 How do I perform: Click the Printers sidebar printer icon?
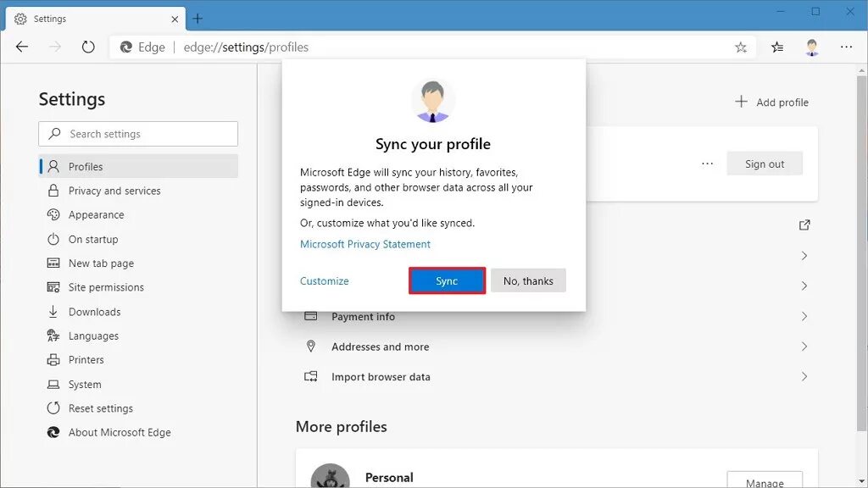point(53,359)
